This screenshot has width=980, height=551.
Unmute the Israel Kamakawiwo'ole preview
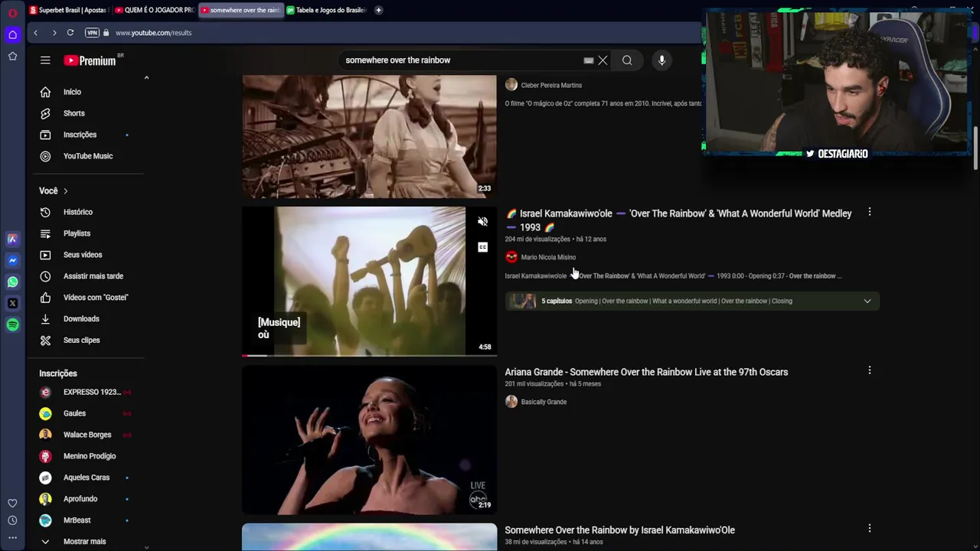[482, 222]
